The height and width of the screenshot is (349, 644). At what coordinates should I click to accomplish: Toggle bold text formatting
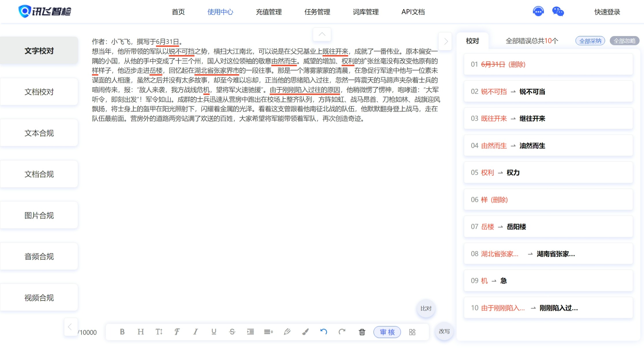pos(122,332)
